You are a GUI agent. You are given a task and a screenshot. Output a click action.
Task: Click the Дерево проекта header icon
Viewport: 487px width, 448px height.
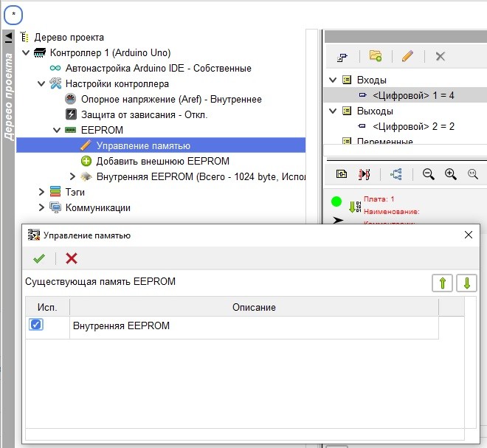point(25,37)
